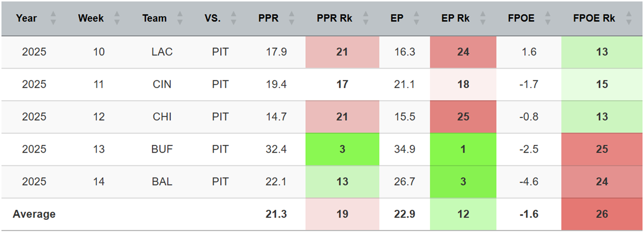Viewport: 644px width, 232px height.
Task: Click the FPOE Rk sort arrows
Action: pos(628,19)
